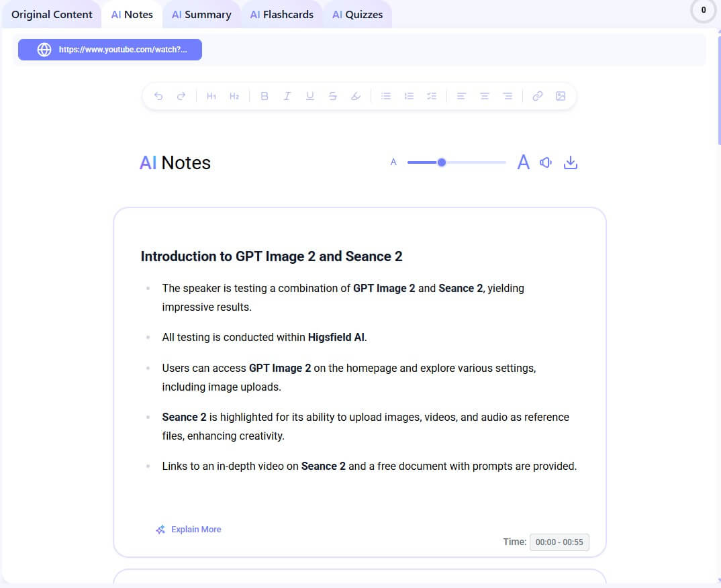Download the AI Notes
The width and height of the screenshot is (721, 588).
point(570,162)
